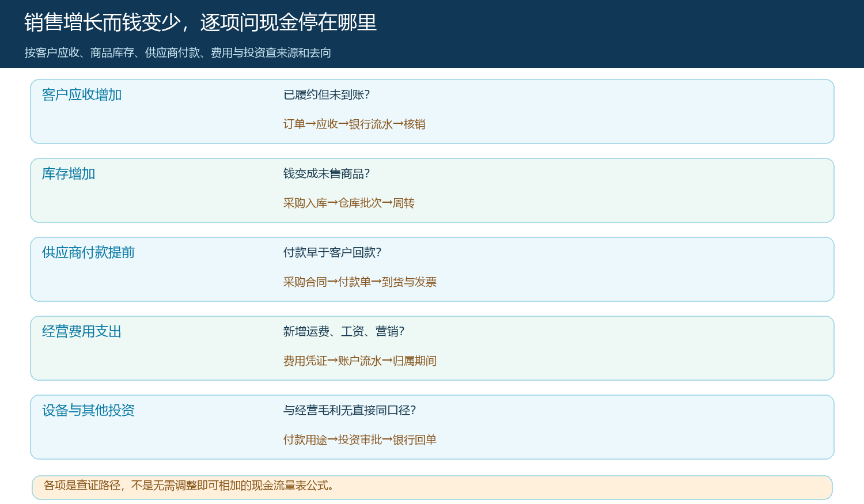Select the question 与经营毛利无直接同口径?
864x504 pixels.
350,411
